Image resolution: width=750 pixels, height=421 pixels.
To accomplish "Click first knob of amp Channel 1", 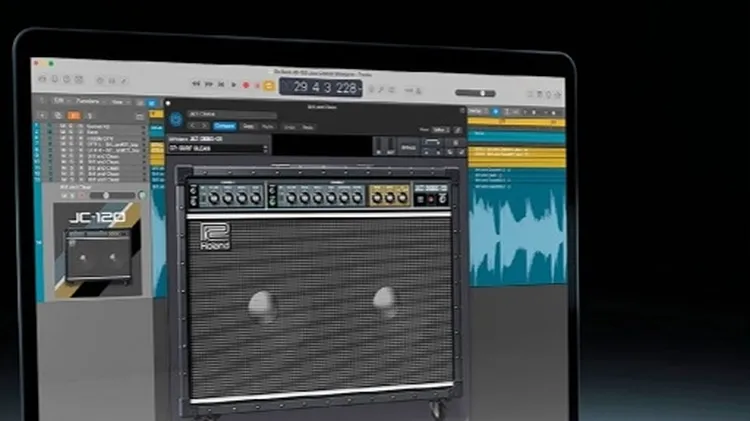I will (x=214, y=198).
